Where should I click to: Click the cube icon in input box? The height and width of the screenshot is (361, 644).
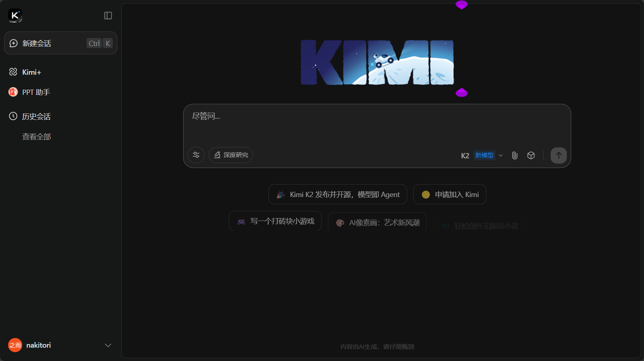tap(531, 155)
